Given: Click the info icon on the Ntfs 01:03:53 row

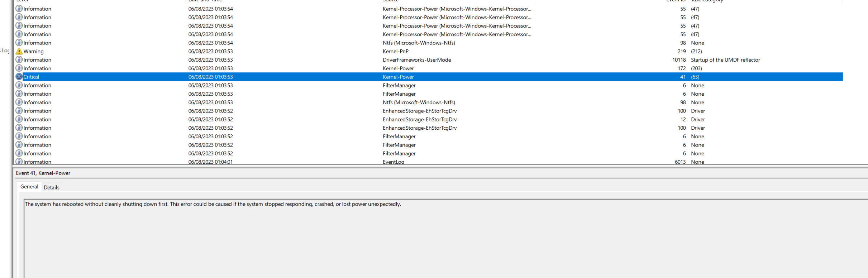Looking at the screenshot, I should [x=19, y=102].
